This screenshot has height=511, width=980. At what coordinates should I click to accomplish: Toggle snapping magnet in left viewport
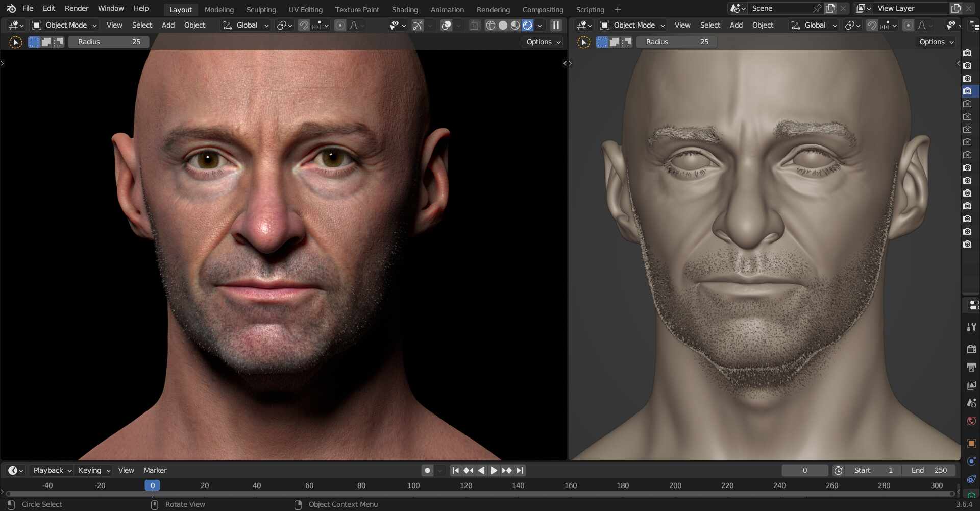pyautogui.click(x=304, y=25)
